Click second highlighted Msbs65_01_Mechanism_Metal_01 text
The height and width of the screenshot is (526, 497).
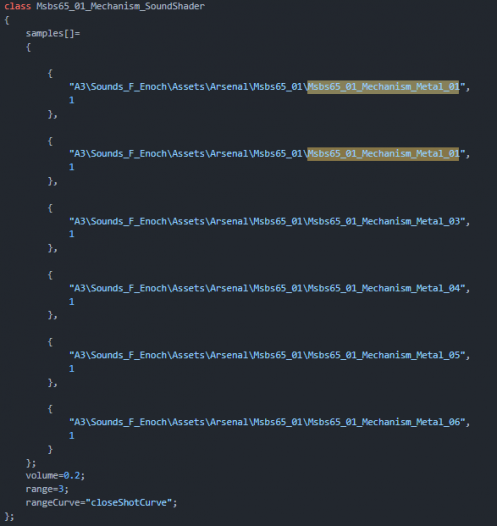[383, 154]
